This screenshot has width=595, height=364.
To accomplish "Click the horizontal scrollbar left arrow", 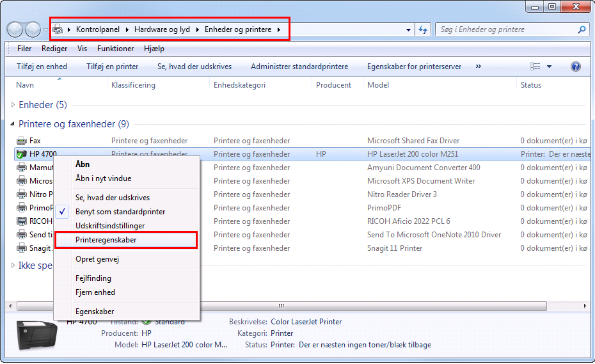I will coord(10,306).
